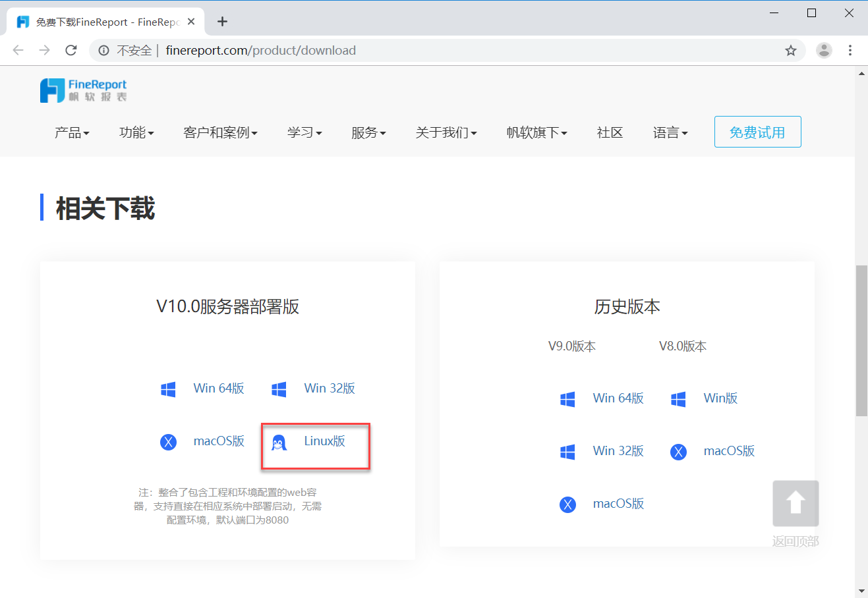
Task: Click the macOS icon in V8.0版本 column
Action: 678,452
